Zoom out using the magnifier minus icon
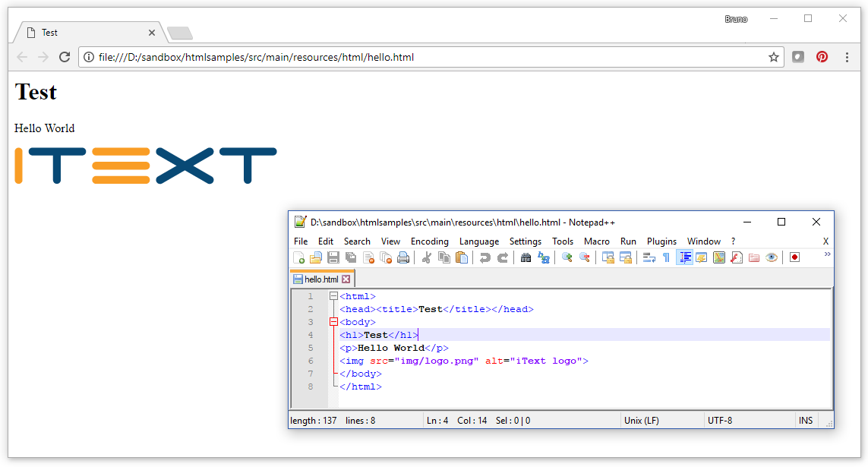 click(585, 258)
